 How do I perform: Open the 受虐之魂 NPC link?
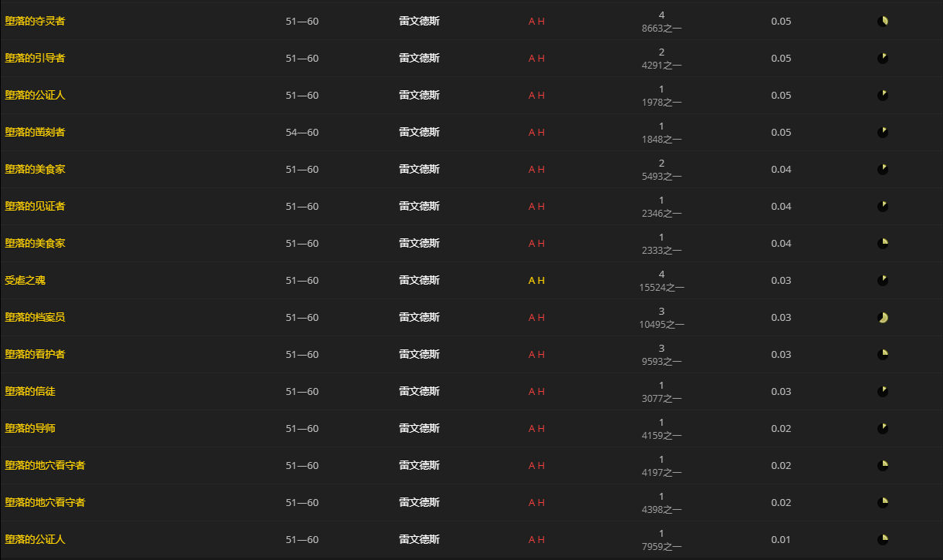pos(25,280)
